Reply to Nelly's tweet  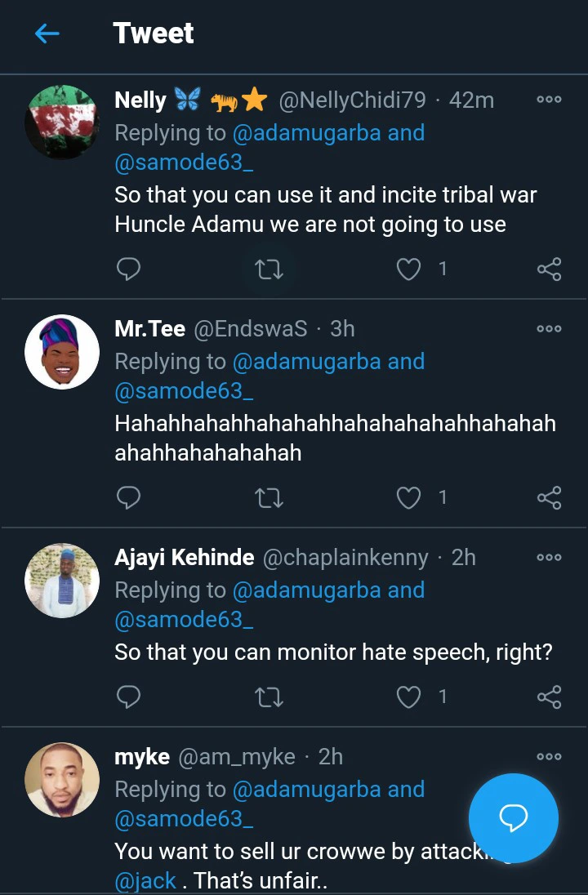point(128,269)
